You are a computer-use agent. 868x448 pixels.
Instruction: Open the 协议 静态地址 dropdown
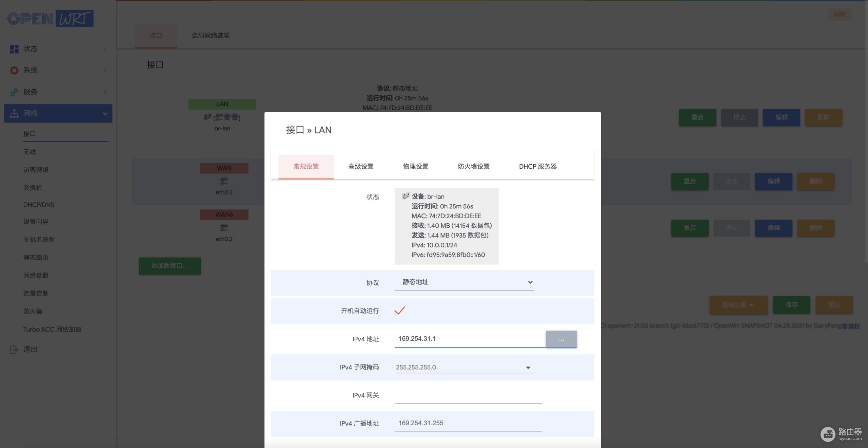[464, 282]
